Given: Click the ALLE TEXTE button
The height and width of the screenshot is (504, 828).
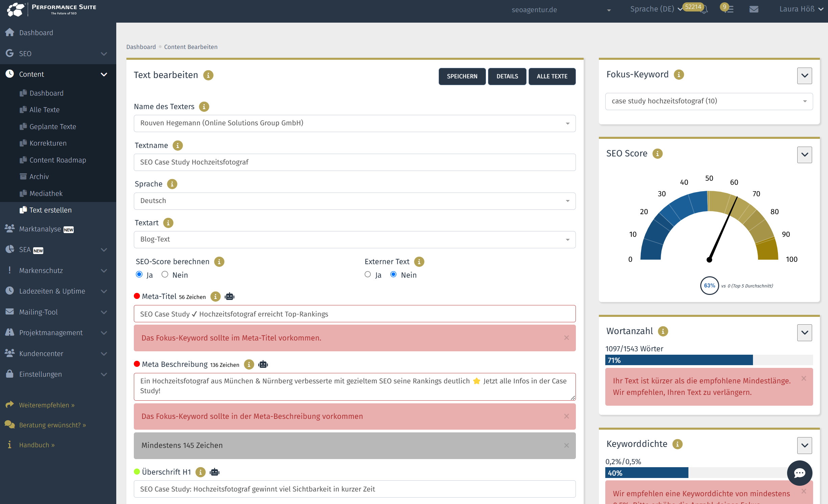Looking at the screenshot, I should point(552,76).
